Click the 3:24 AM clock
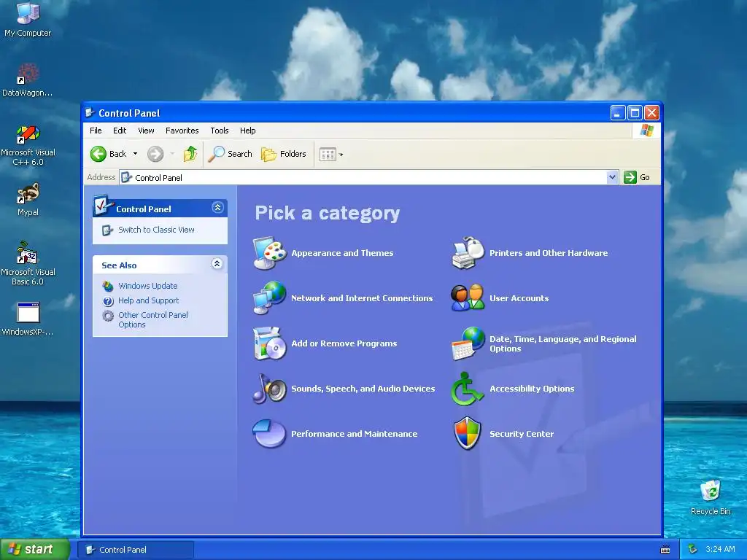 pyautogui.click(x=720, y=549)
